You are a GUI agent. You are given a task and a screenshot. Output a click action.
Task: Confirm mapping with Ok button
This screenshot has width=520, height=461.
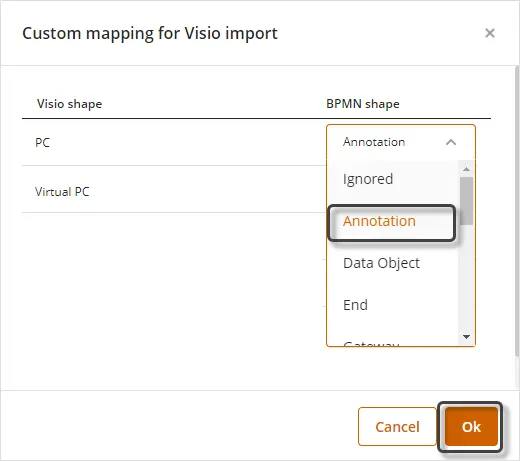[x=471, y=427]
